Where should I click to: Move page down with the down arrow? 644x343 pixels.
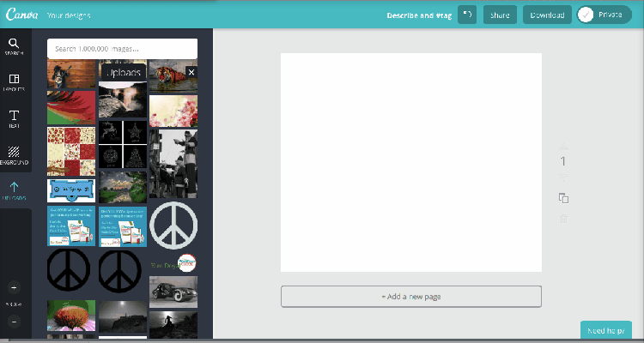[563, 178]
